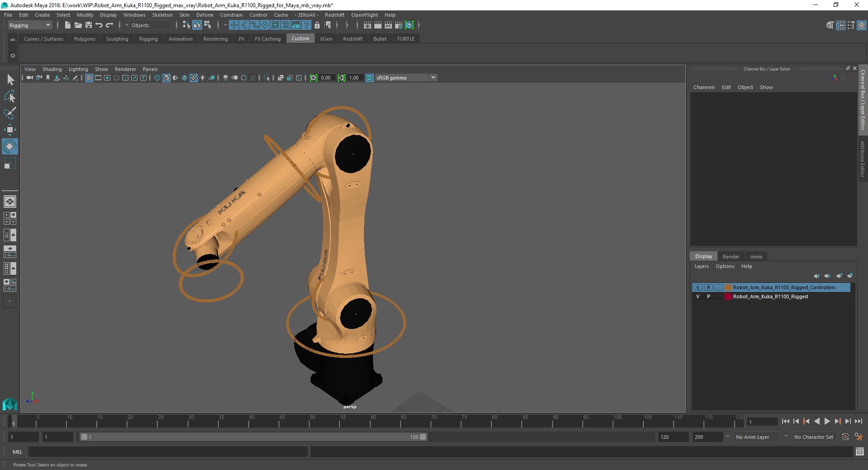Click the Lock current selection icon
The height and width of the screenshot is (470, 868).
point(317,25)
